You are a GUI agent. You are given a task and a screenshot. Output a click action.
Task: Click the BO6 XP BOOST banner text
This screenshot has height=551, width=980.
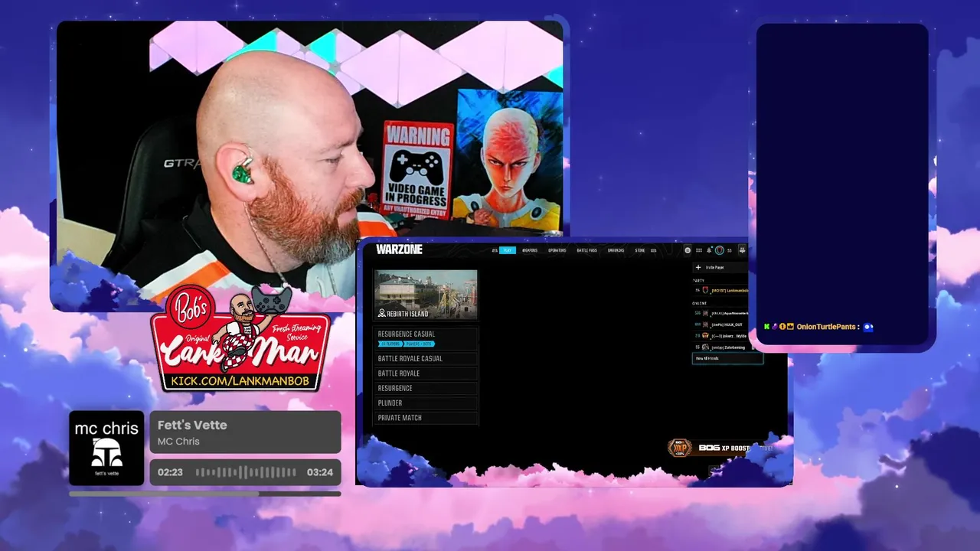[x=724, y=448]
